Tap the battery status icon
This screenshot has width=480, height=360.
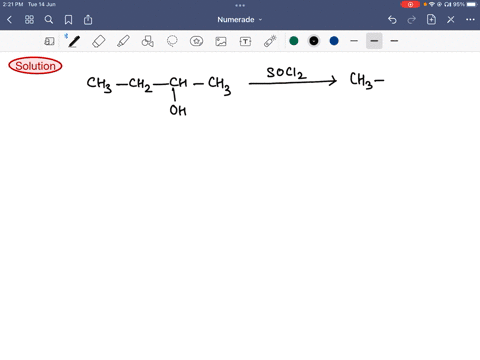[472, 4]
